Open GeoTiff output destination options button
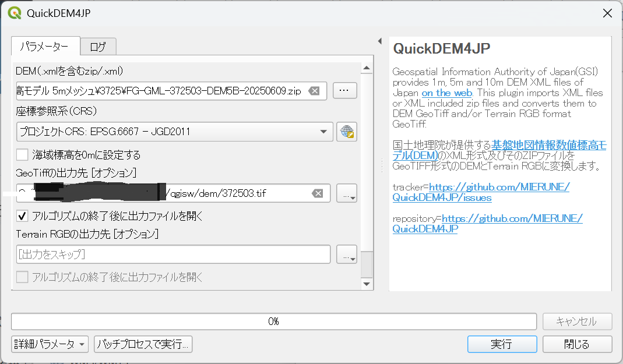The image size is (623, 364). pyautogui.click(x=346, y=193)
